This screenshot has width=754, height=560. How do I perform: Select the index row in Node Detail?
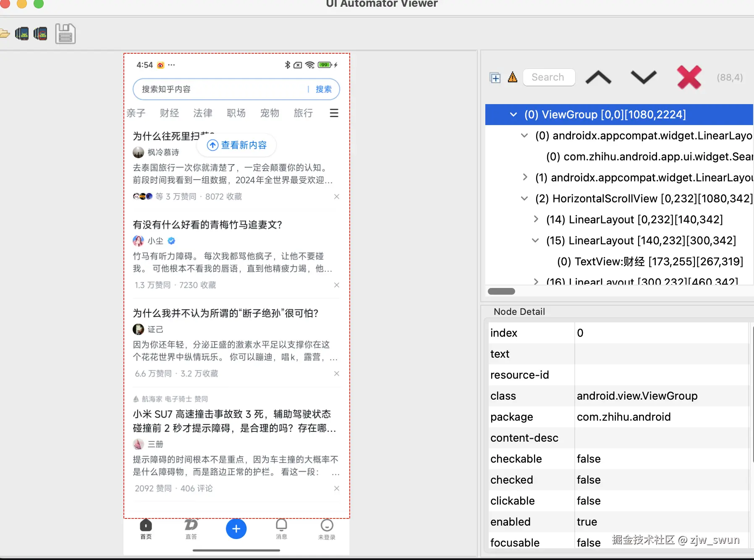point(619,333)
